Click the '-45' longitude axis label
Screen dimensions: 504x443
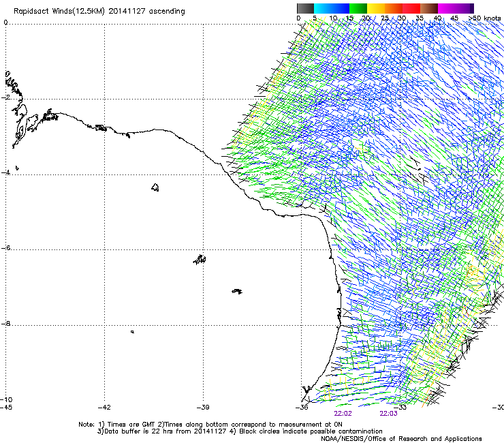click(6, 408)
